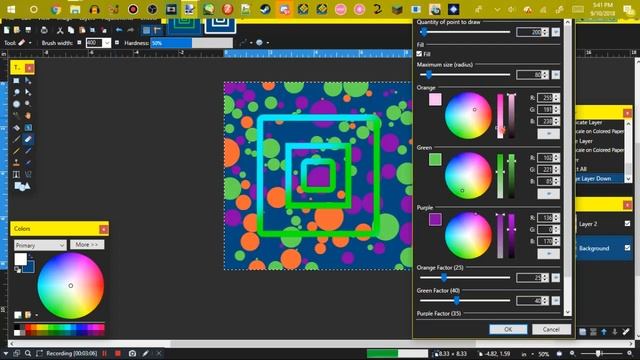The width and height of the screenshot is (640, 360).
Task: Click the Cut scissors icon
Action: point(60,30)
